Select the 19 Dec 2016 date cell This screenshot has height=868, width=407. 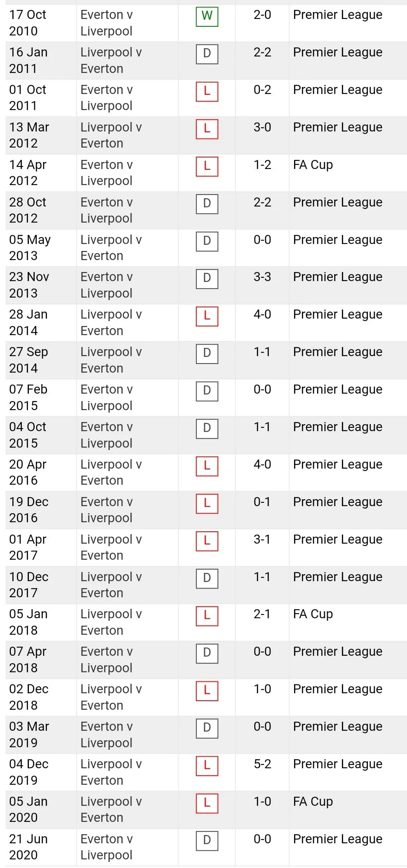click(x=28, y=510)
